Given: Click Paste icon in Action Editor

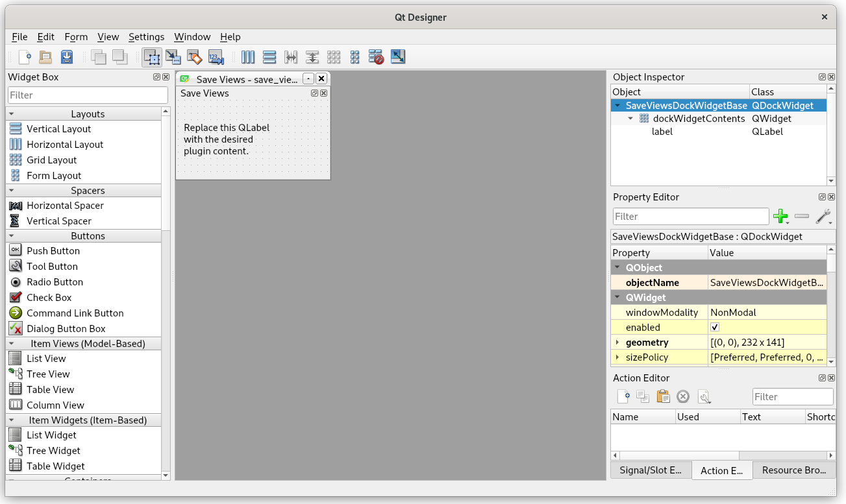Looking at the screenshot, I should [663, 396].
